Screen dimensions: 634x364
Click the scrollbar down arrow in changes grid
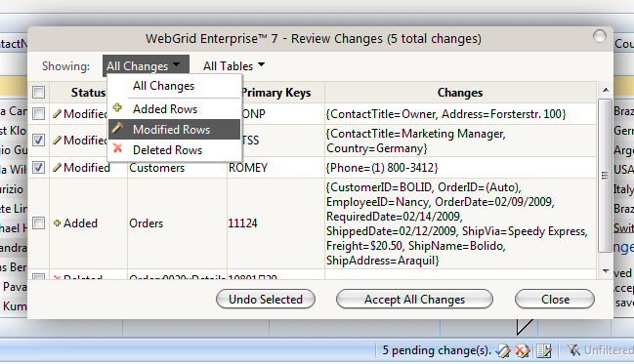606,271
